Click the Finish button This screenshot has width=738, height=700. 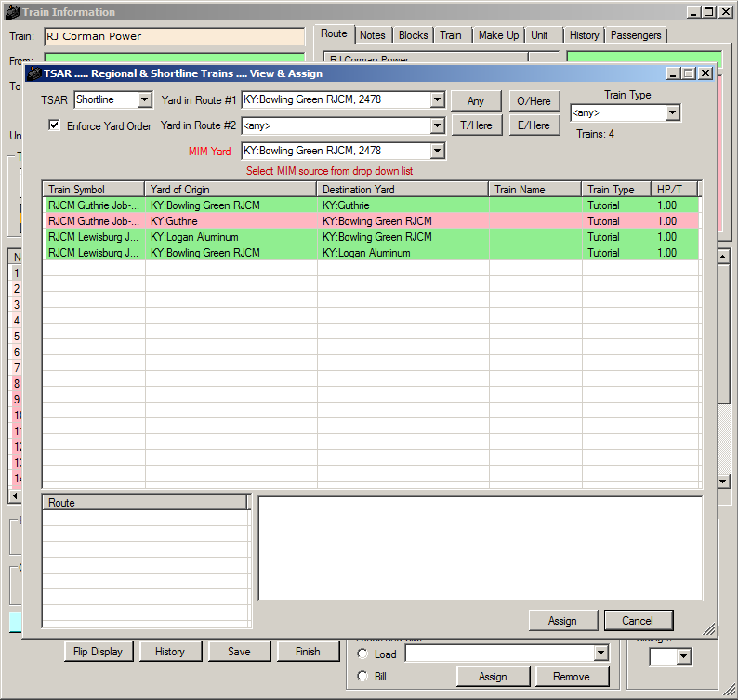pyautogui.click(x=308, y=651)
